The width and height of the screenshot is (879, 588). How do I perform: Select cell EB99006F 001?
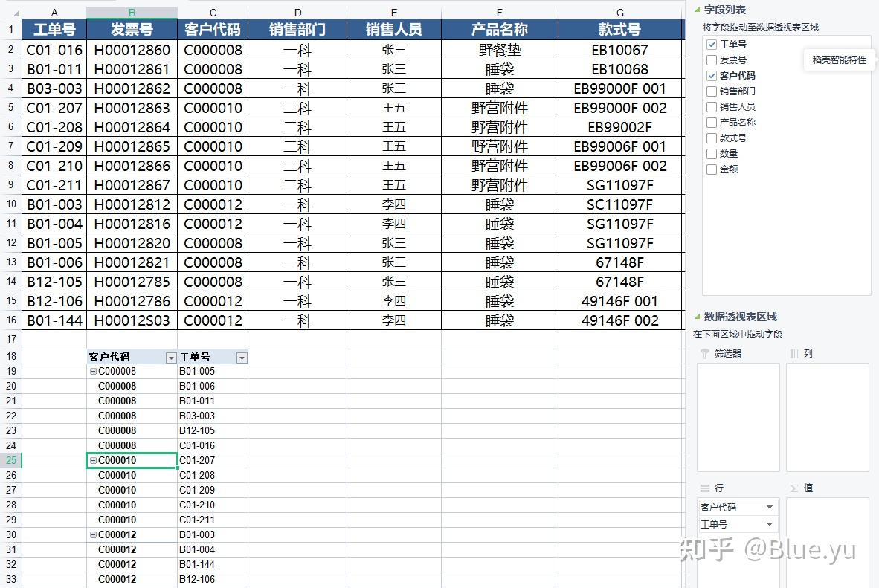coord(620,146)
